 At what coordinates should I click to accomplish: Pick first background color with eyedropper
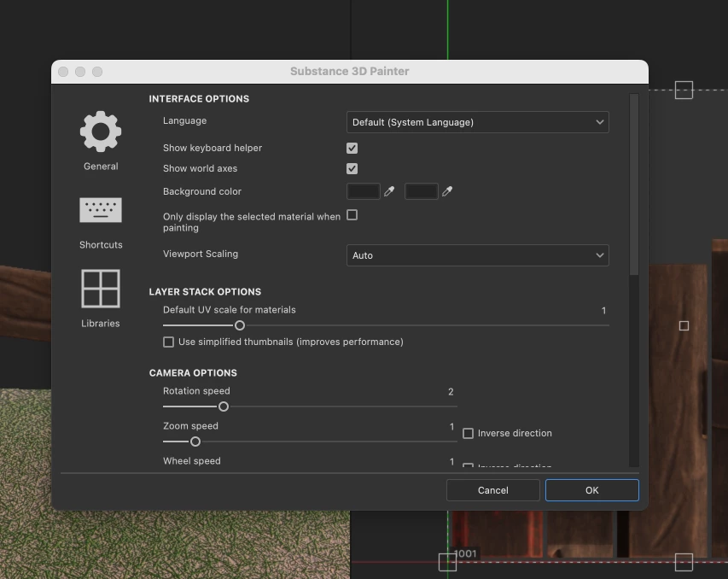coord(389,191)
